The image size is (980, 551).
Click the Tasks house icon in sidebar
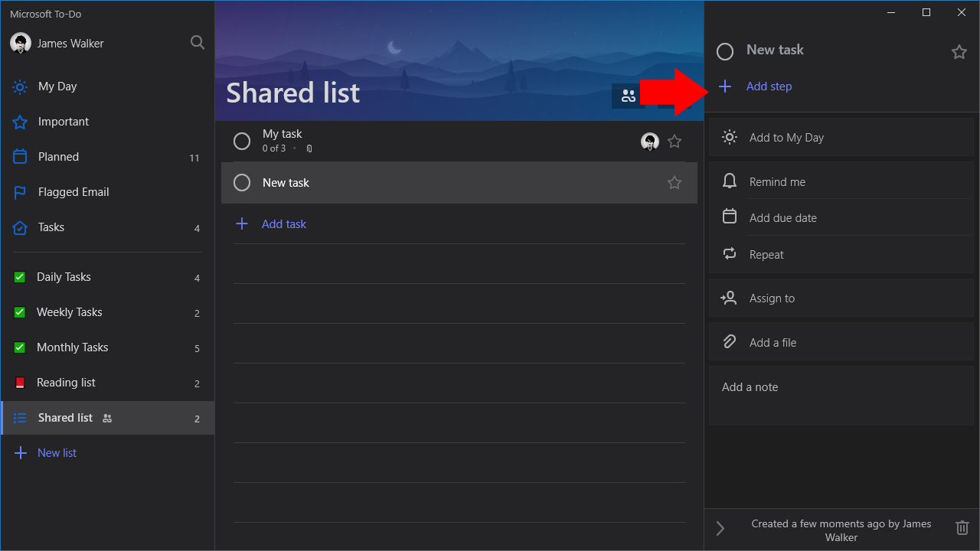pos(20,227)
